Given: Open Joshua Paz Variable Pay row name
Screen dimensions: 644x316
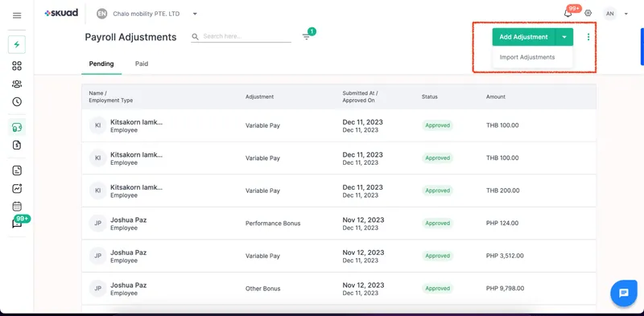Looking at the screenshot, I should (129, 252).
